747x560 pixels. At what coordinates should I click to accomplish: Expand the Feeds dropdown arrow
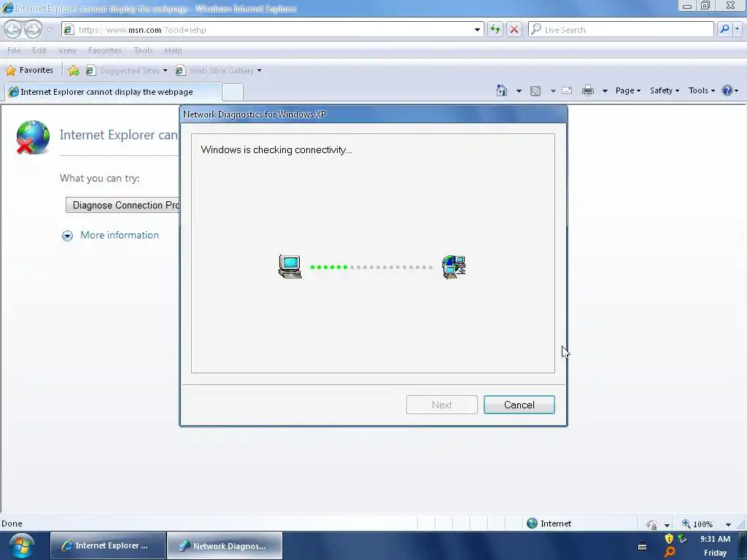click(553, 91)
